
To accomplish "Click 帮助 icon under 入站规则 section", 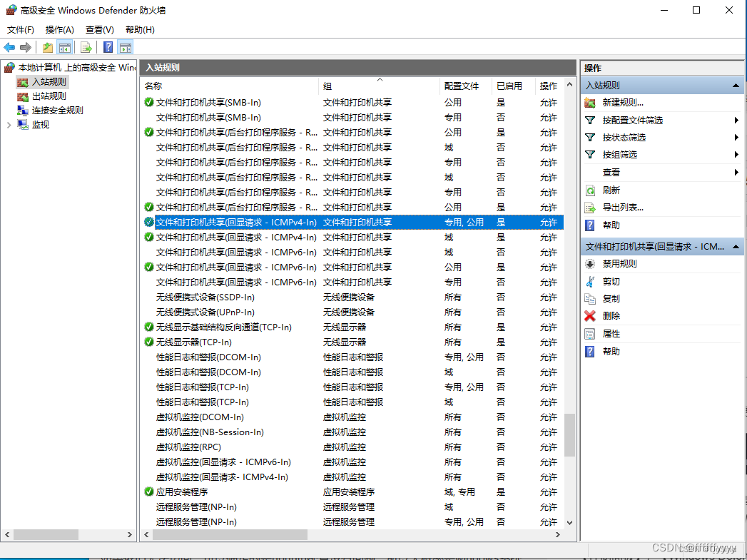I will (x=590, y=225).
